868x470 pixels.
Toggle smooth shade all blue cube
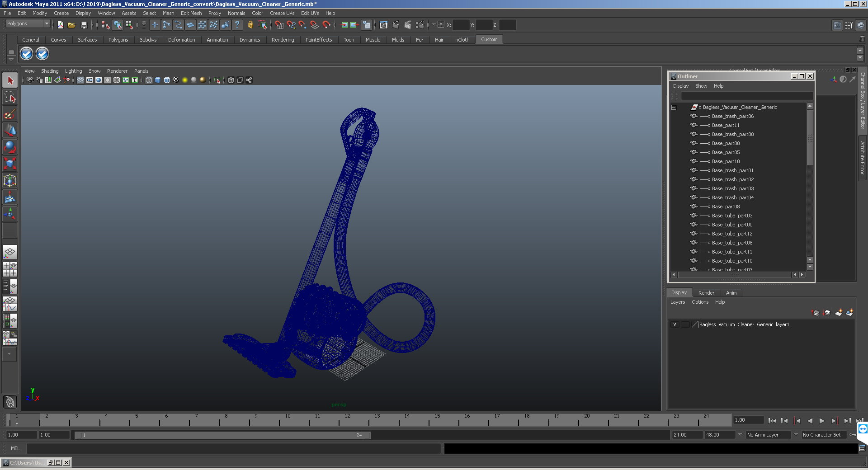click(x=158, y=80)
